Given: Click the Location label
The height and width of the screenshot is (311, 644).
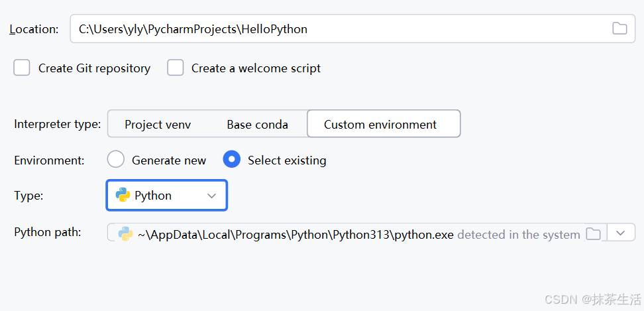Looking at the screenshot, I should [34, 29].
